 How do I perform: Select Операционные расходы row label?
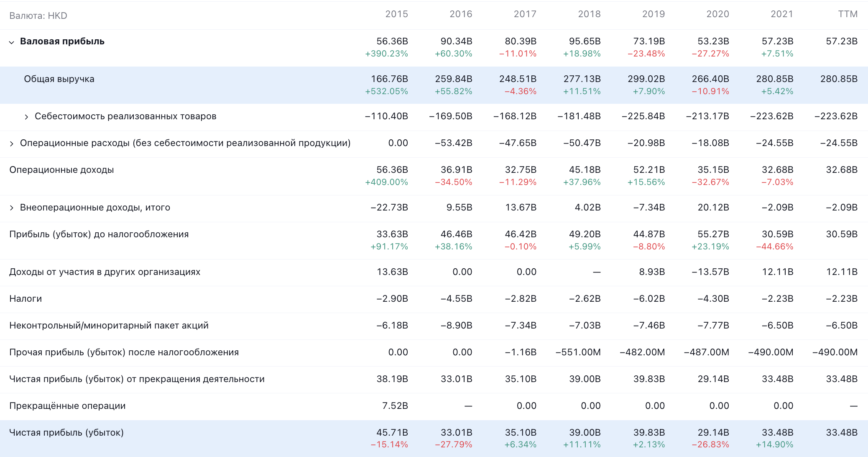click(x=185, y=143)
